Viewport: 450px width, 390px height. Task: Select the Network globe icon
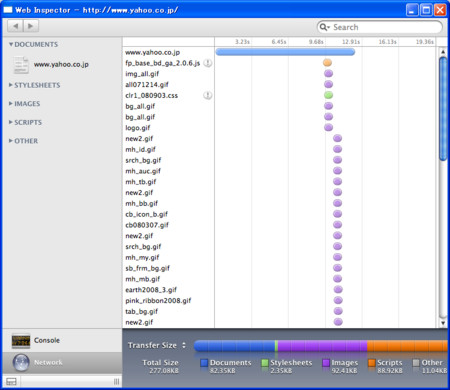tap(21, 362)
